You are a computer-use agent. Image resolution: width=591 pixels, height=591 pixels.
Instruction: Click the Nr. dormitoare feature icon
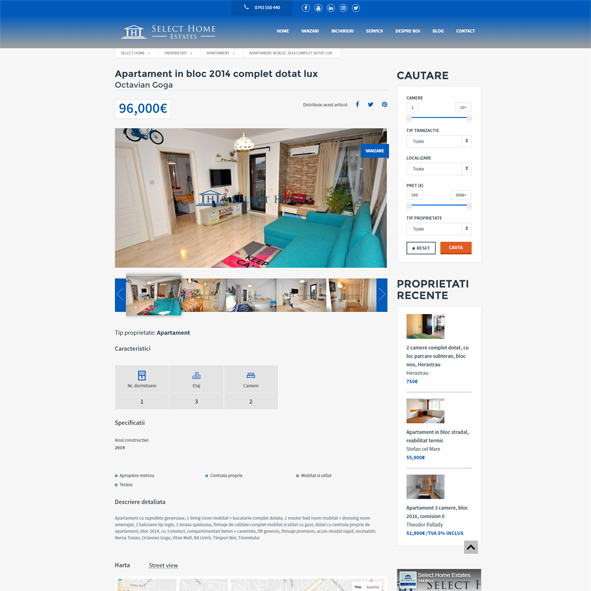click(142, 375)
